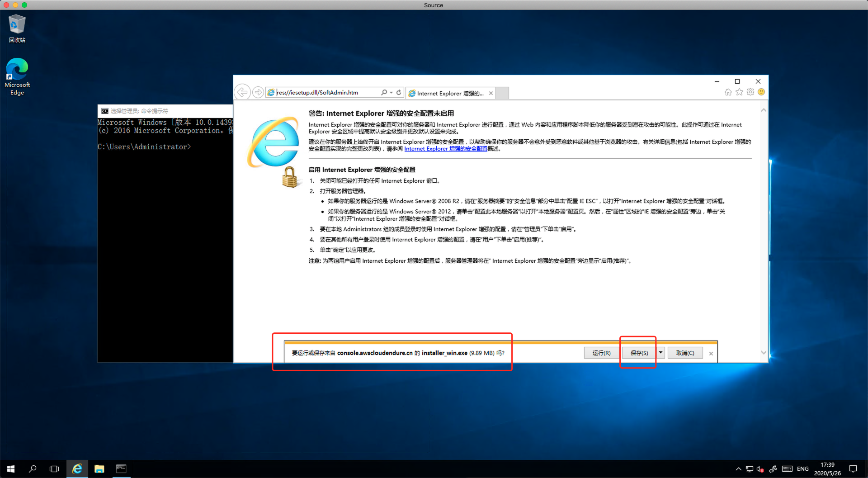Image resolution: width=868 pixels, height=478 pixels.
Task: Show hidden system tray icons
Action: (x=738, y=469)
